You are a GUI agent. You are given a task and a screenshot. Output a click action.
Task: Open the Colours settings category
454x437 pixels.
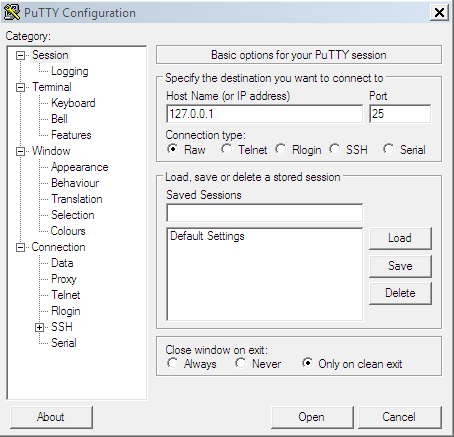point(68,231)
